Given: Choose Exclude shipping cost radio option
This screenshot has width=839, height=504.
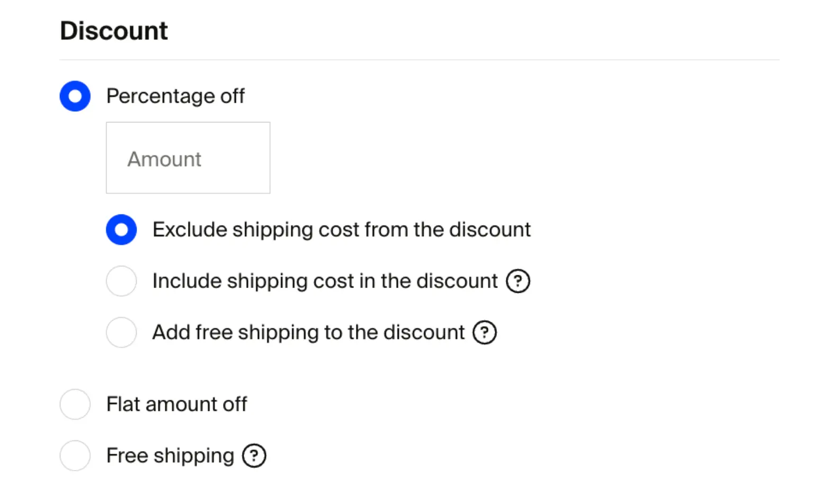Looking at the screenshot, I should tap(121, 230).
